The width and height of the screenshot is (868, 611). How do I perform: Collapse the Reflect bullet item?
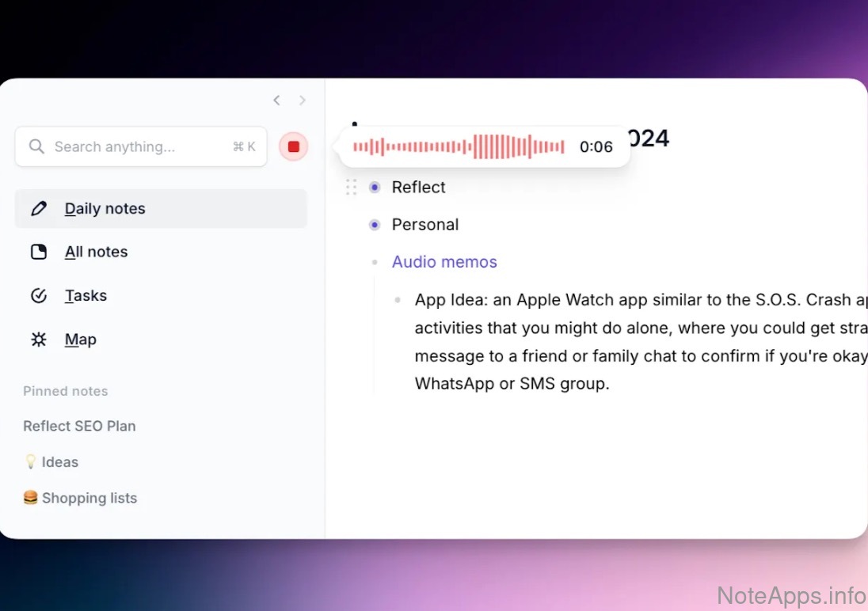[x=375, y=188]
